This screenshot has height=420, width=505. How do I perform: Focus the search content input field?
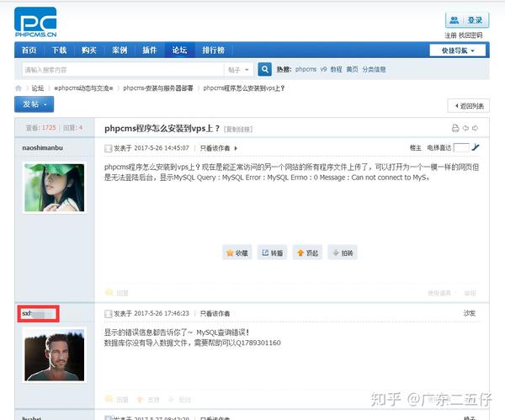pyautogui.click(x=122, y=70)
